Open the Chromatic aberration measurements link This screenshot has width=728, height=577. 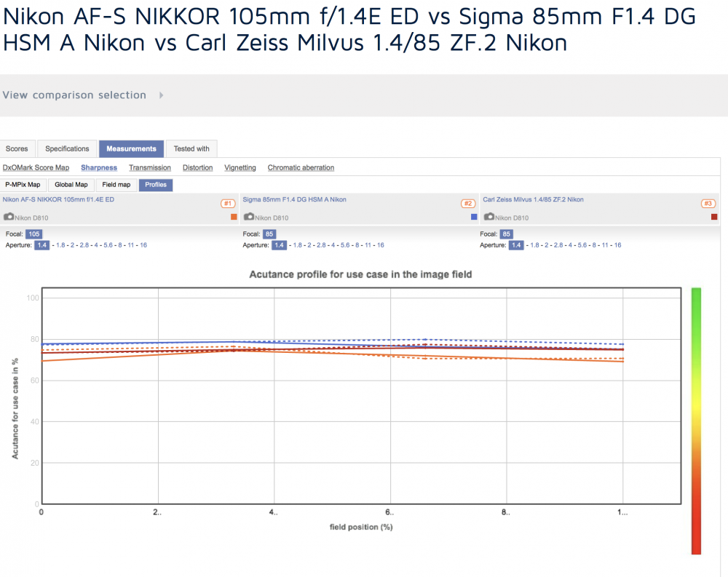[301, 167]
